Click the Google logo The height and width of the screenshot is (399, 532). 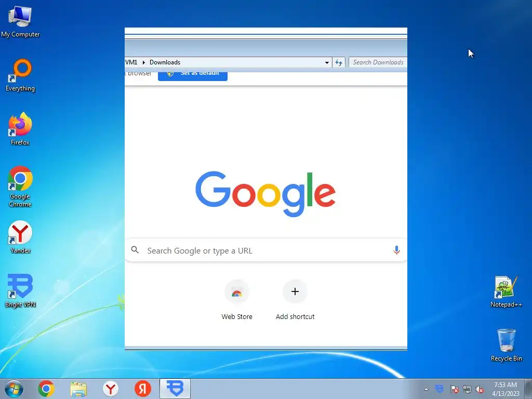pyautogui.click(x=265, y=193)
